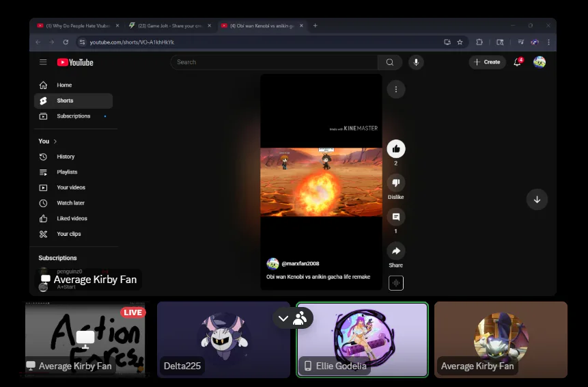Viewport: 588px width, 387px height.
Task: Click the Obi wan Kenobi Short title
Action: 318,277
